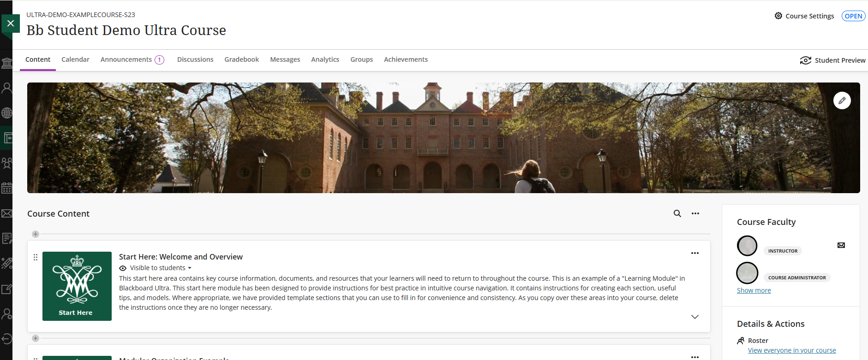Click the Roster label text
This screenshot has width=868, height=360.
pyautogui.click(x=758, y=341)
